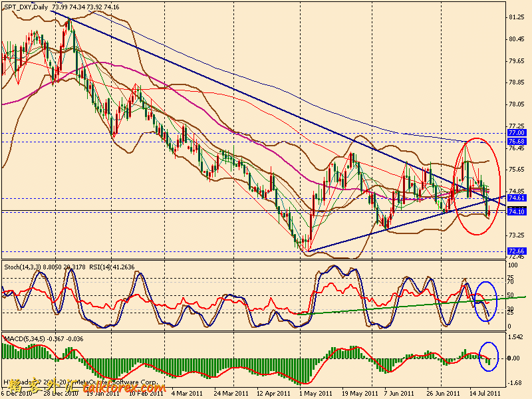Select the 74.61 price level tag

coord(517,198)
